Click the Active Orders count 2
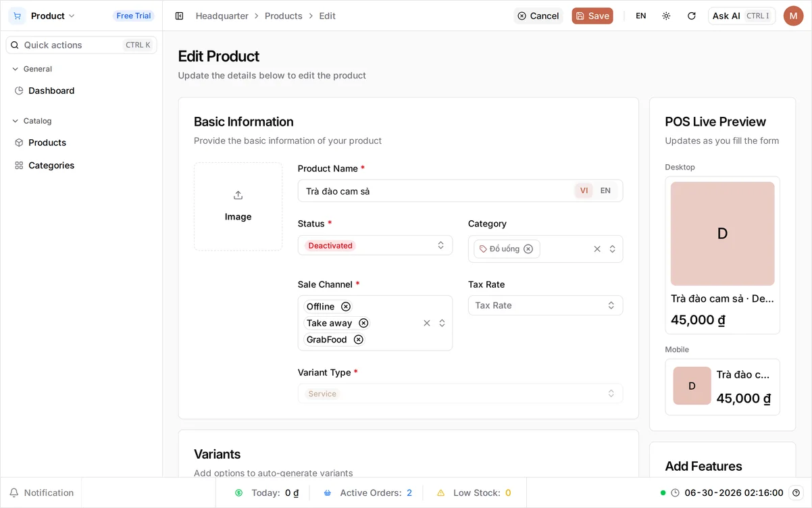This screenshot has width=812, height=508. coord(409,493)
